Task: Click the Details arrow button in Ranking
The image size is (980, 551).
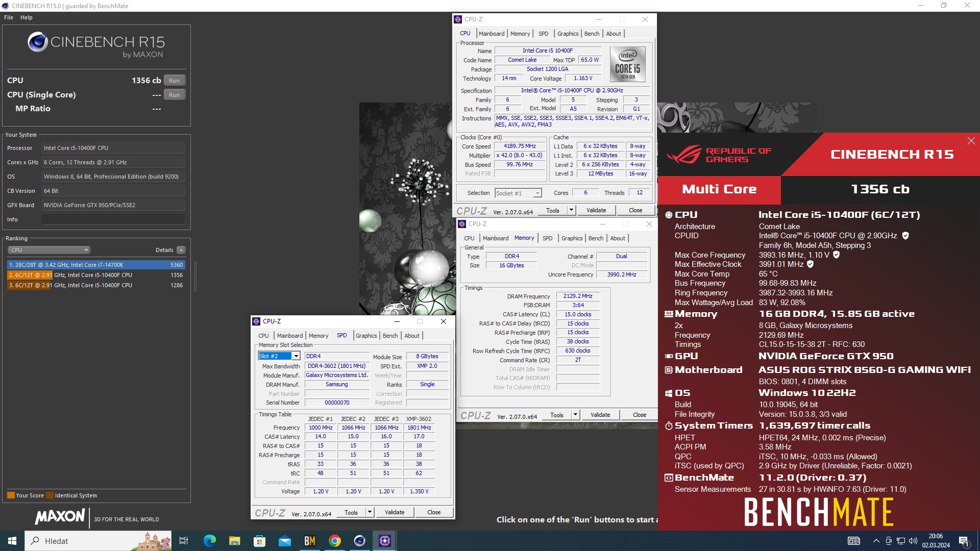Action: pyautogui.click(x=181, y=250)
